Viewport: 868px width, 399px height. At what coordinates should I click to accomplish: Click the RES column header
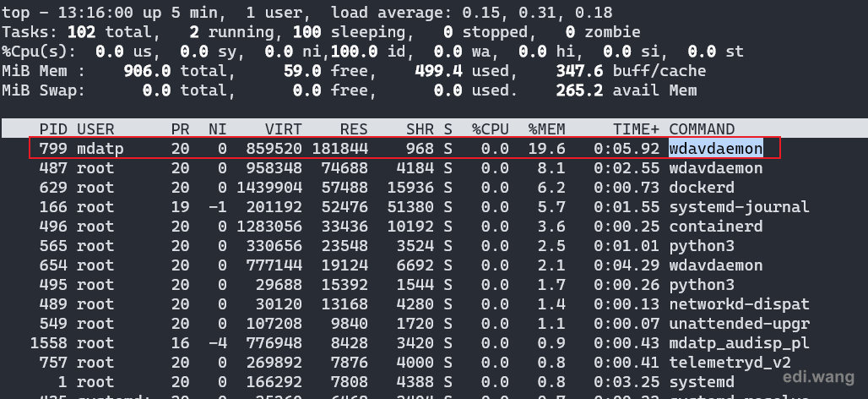(354, 129)
